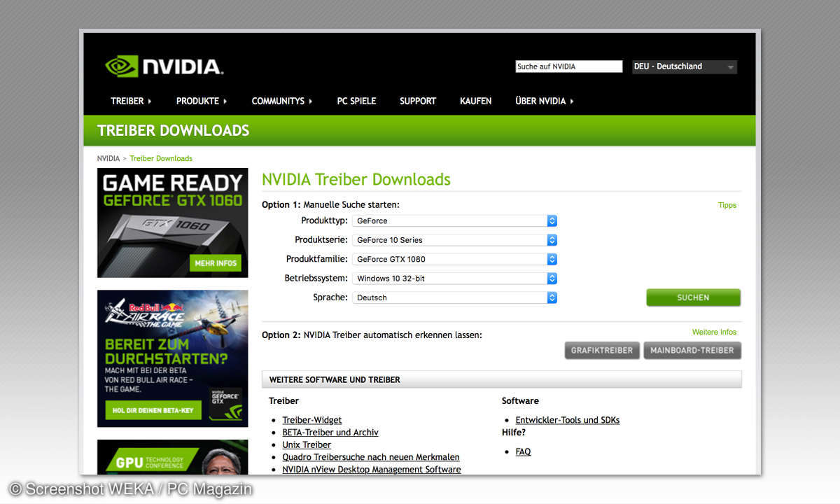This screenshot has width=840, height=504.
Task: Click the Treiber Downloads breadcrumb
Action: click(161, 158)
